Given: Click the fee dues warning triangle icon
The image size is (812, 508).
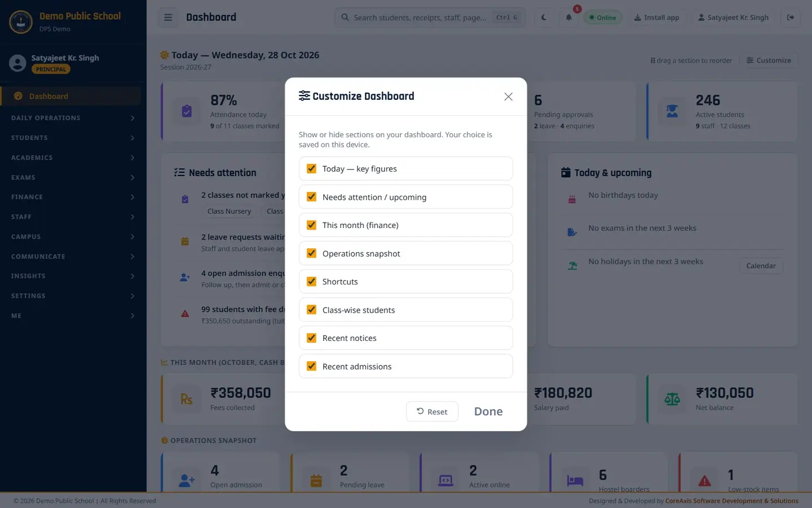Looking at the screenshot, I should coord(185,314).
